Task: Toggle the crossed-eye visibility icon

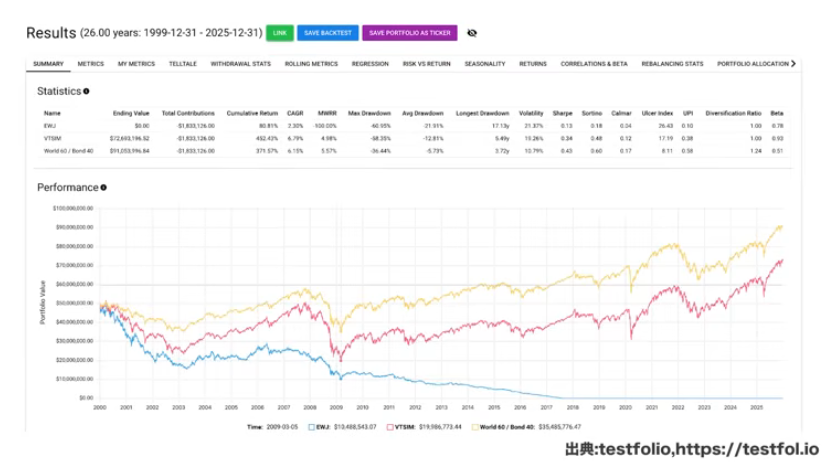Action: pyautogui.click(x=472, y=33)
